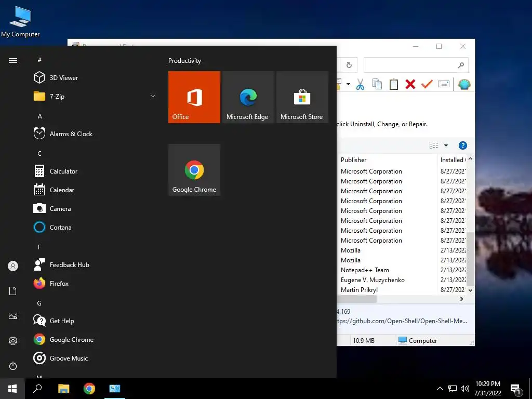Click the Windows Start button
The image size is (532, 399).
tap(12, 389)
